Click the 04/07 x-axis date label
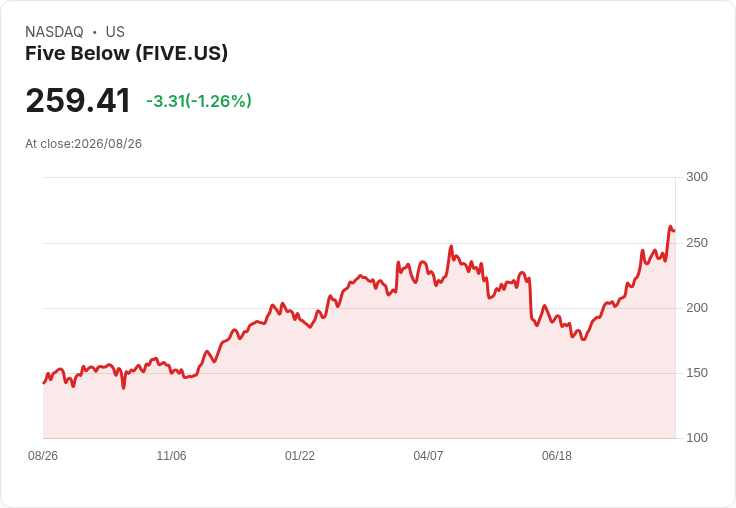Screen dimensions: 736x508 point(428,456)
